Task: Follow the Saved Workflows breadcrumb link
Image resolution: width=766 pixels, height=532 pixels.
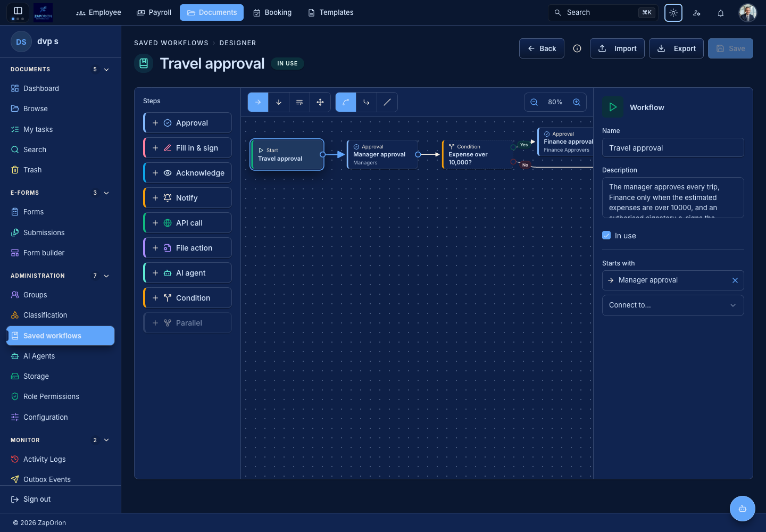Action: [171, 43]
